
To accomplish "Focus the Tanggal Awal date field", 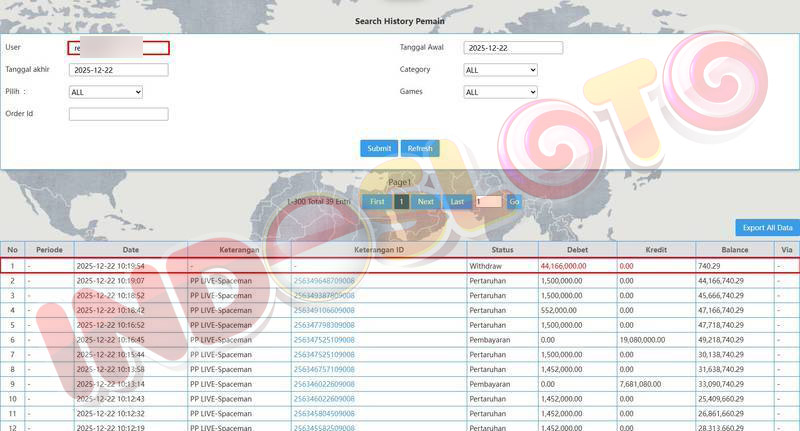I will coord(513,48).
